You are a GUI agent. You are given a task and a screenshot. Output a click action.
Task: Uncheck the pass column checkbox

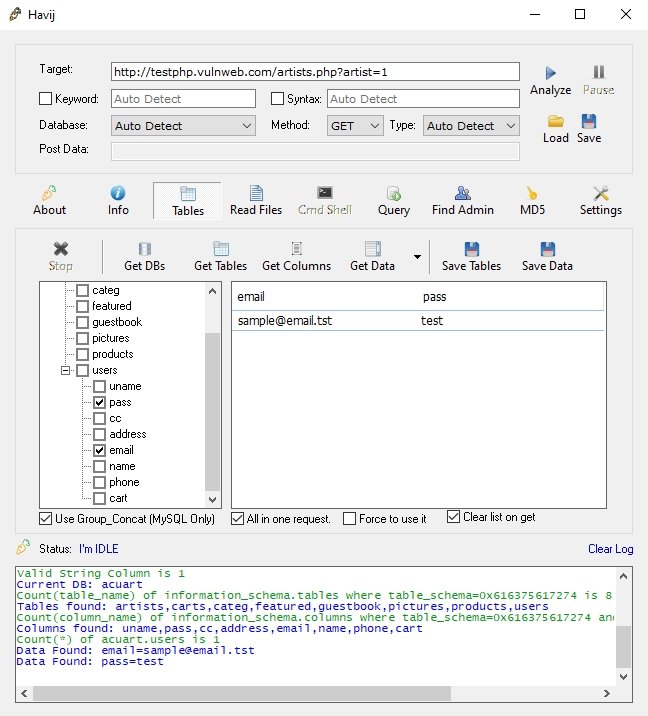[99, 402]
